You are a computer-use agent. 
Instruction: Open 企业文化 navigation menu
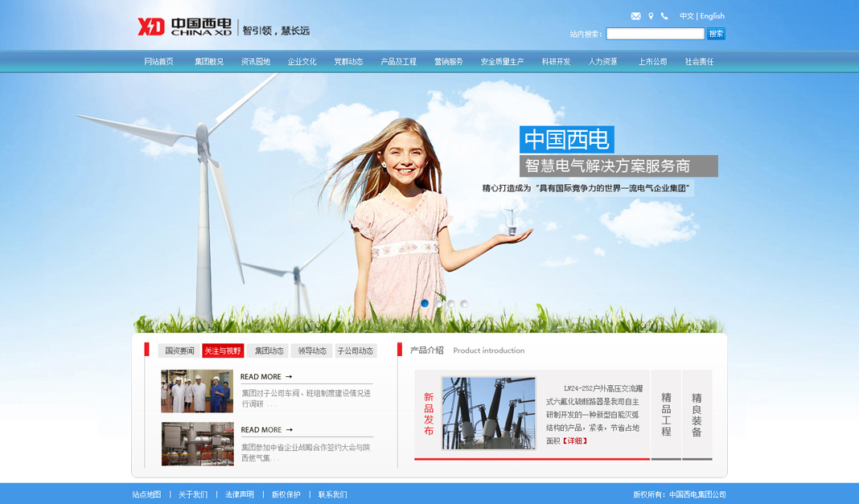tap(302, 61)
